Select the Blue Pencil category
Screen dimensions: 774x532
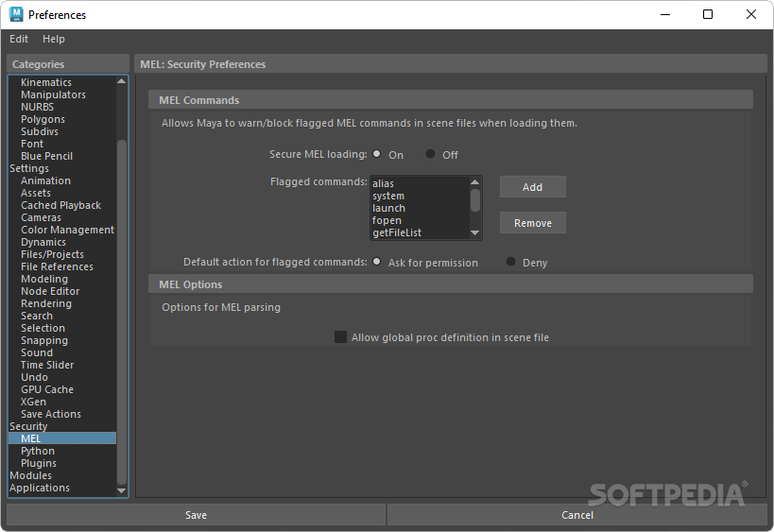point(62,157)
